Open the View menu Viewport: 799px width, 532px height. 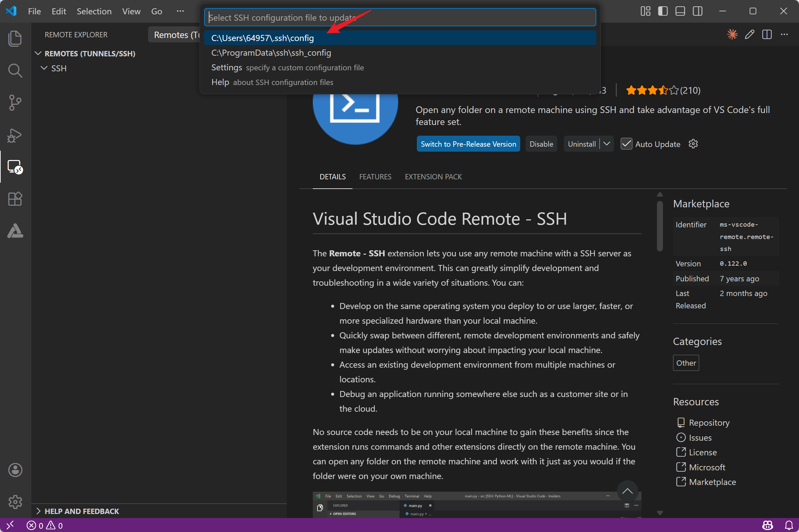(131, 11)
